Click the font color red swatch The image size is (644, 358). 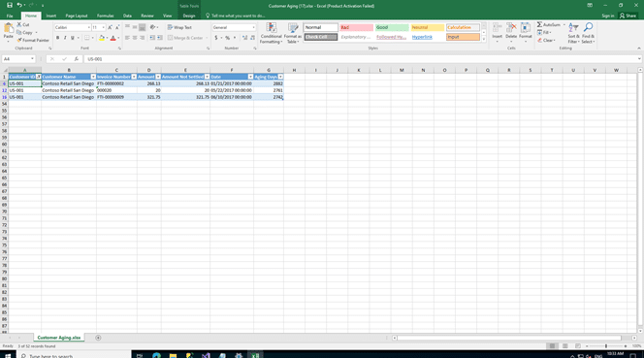(x=113, y=38)
